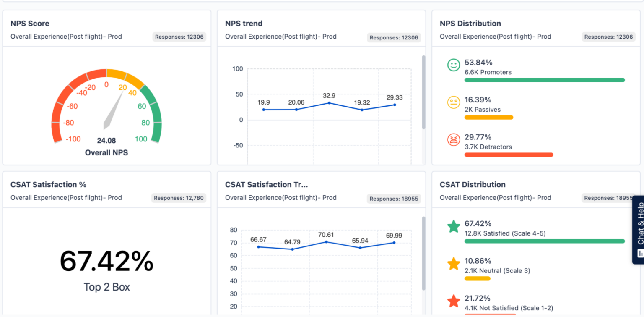The image size is (644, 317).
Task: Click the NPS gauge needle pointer
Action: [112, 111]
